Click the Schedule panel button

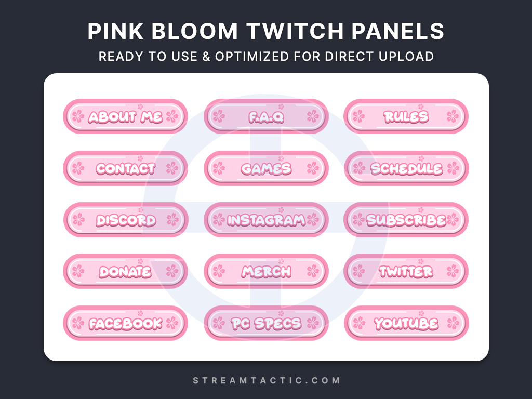(x=406, y=168)
